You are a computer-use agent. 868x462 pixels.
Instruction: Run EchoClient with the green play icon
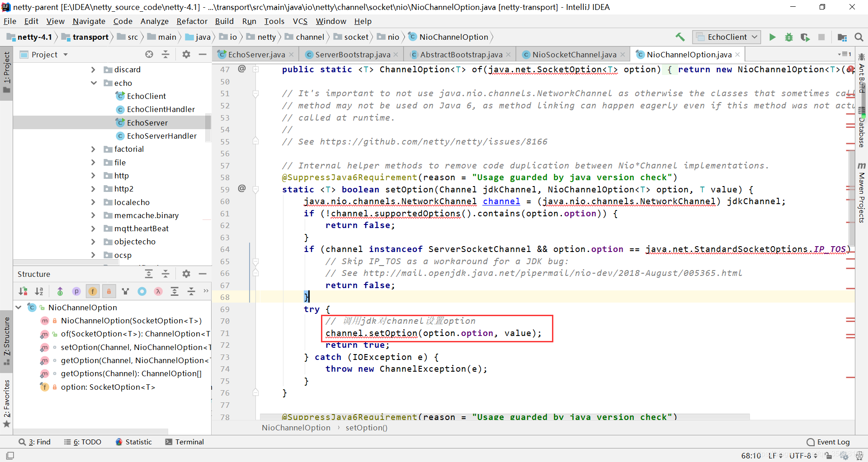pos(772,37)
